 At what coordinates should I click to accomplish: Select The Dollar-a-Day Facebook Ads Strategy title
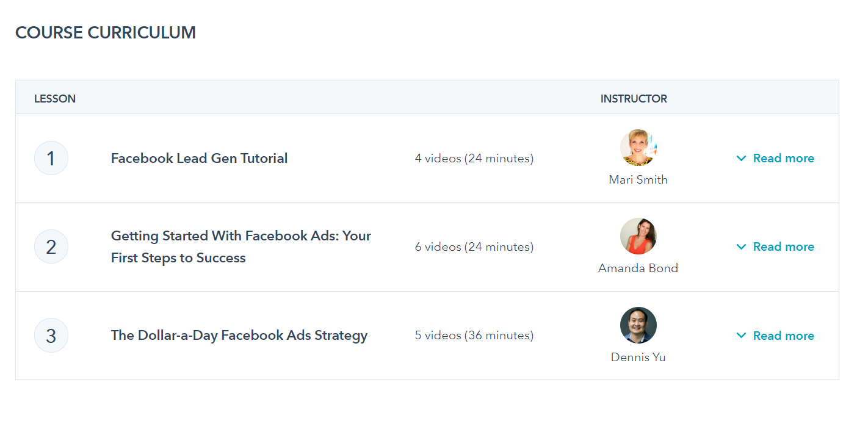(x=239, y=336)
